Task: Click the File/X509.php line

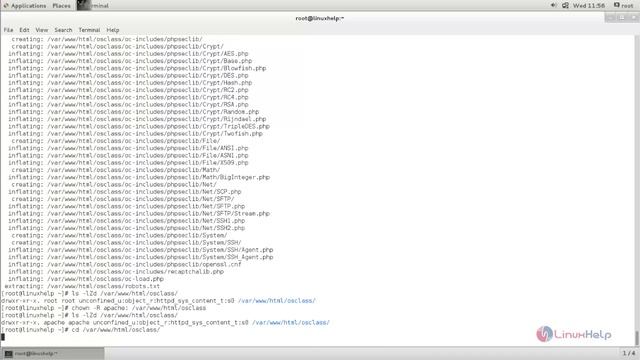Action: point(128,163)
